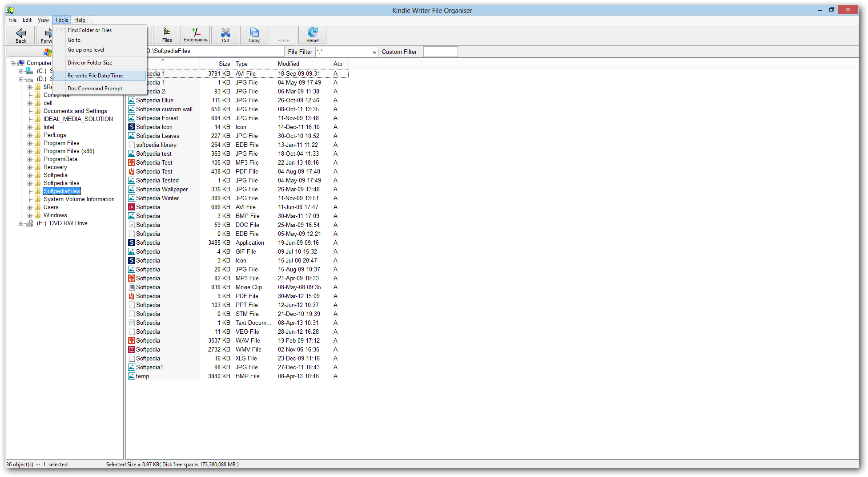868x477 pixels.
Task: Click the Softpedia Test MP3 file icon
Action: coord(132,163)
